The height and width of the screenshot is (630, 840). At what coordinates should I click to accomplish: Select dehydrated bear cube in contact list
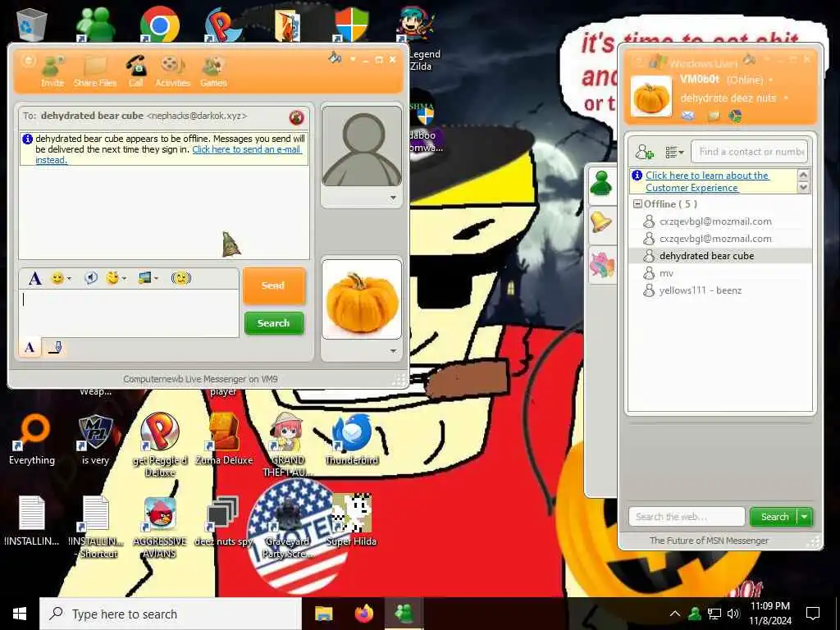(720, 256)
